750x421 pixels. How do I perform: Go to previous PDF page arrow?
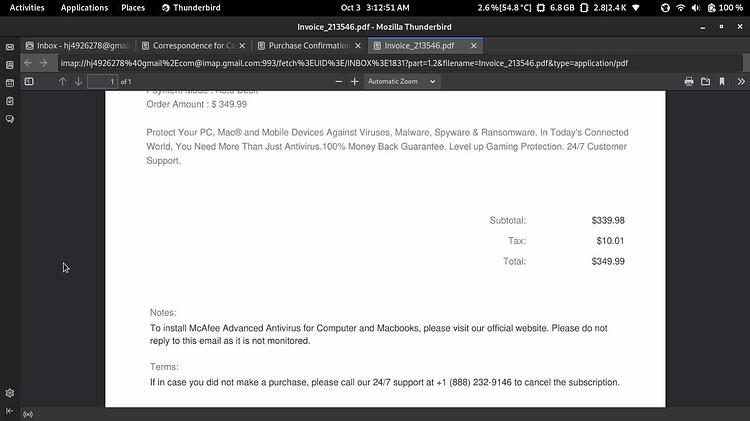(62, 82)
